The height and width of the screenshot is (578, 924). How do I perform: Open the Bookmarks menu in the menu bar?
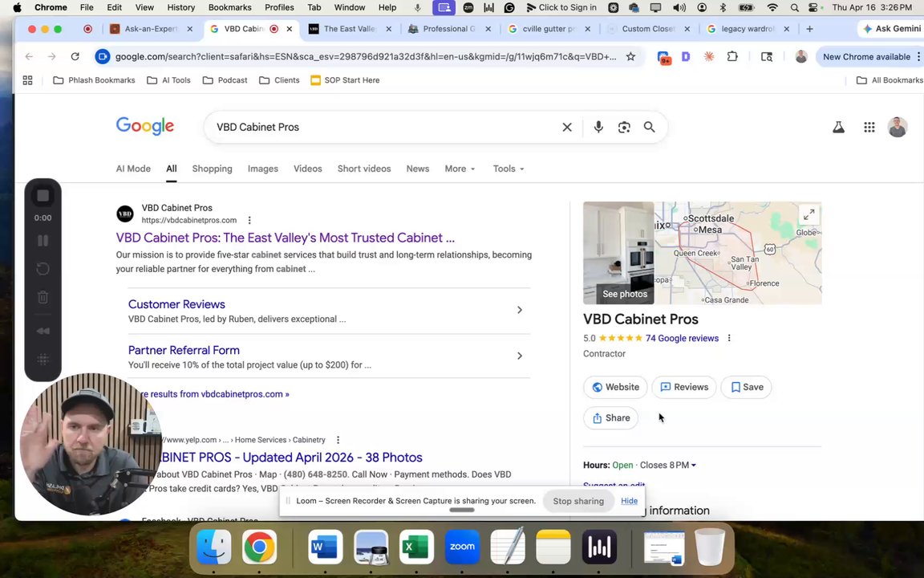(x=230, y=8)
